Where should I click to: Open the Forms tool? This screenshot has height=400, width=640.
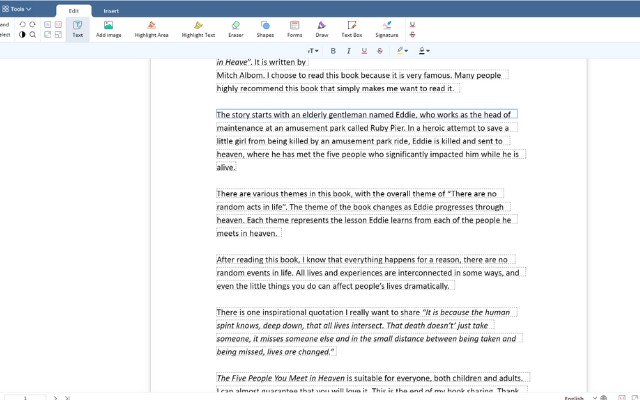294,29
